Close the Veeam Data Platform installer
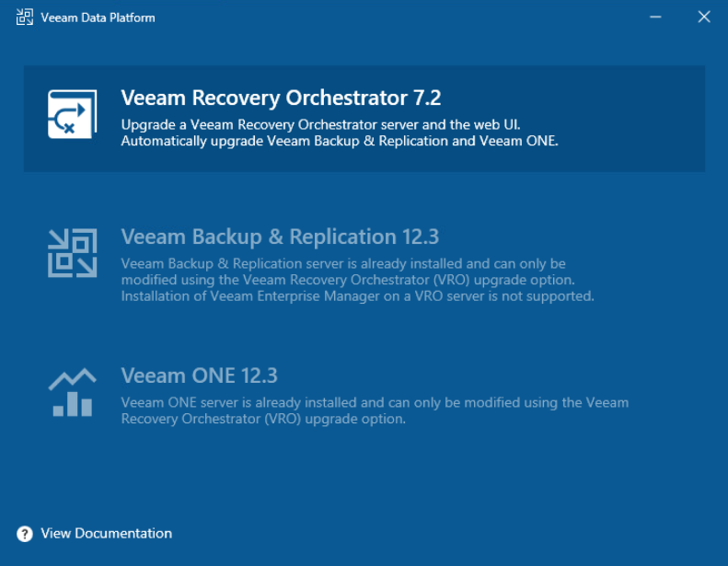 pos(704,17)
